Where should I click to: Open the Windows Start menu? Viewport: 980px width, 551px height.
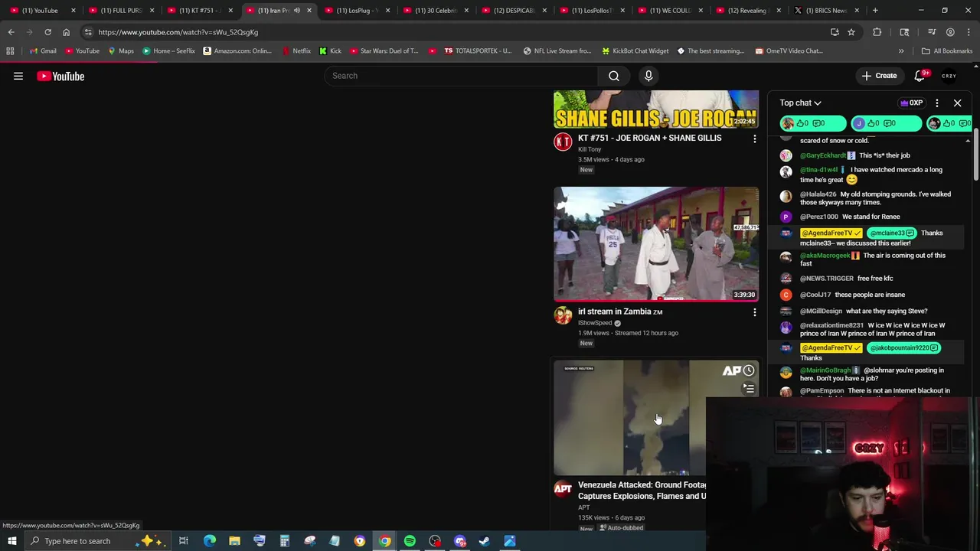(11, 541)
